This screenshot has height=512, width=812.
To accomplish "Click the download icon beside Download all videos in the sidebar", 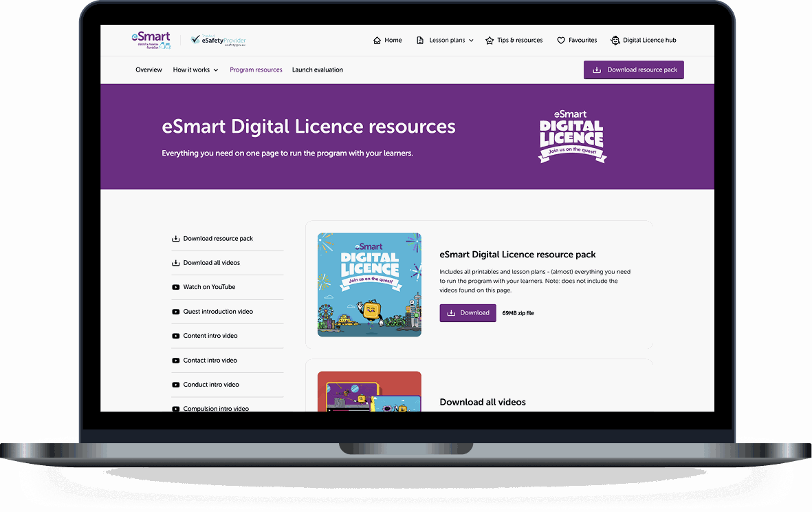I will [175, 263].
